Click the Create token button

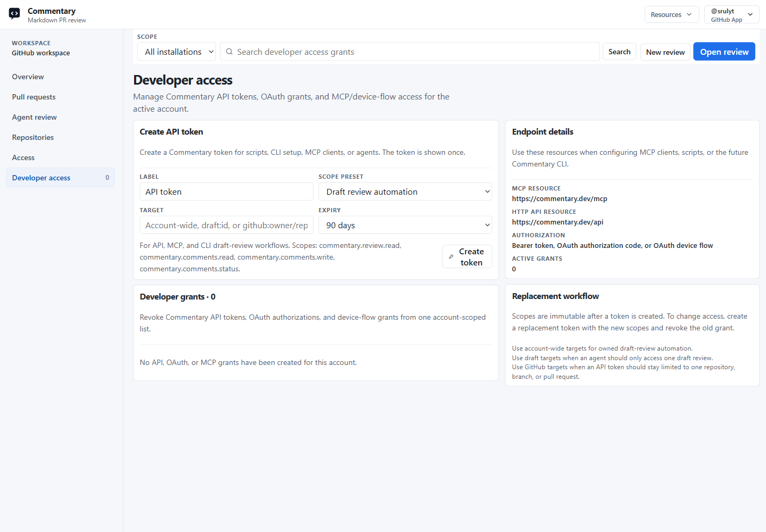coord(467,257)
